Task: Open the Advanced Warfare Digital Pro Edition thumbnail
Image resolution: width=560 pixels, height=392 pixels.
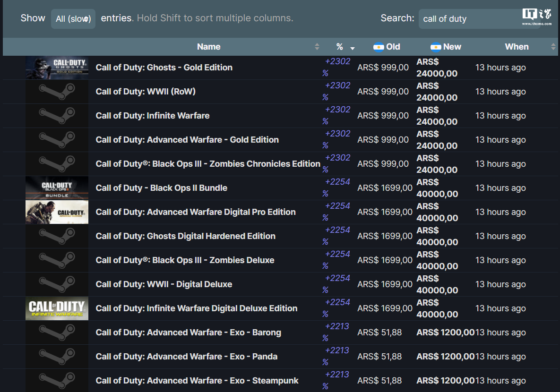Action: pos(57,212)
